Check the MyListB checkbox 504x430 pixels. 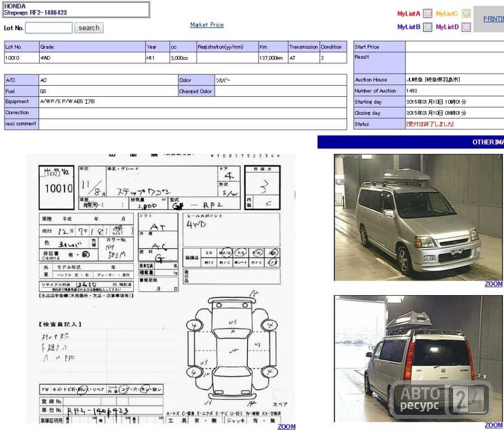click(x=427, y=27)
